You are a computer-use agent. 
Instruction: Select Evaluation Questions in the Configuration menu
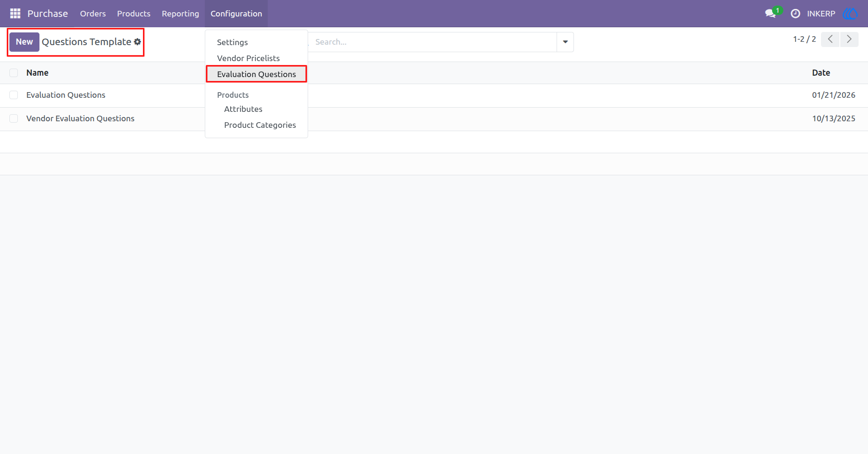point(256,74)
